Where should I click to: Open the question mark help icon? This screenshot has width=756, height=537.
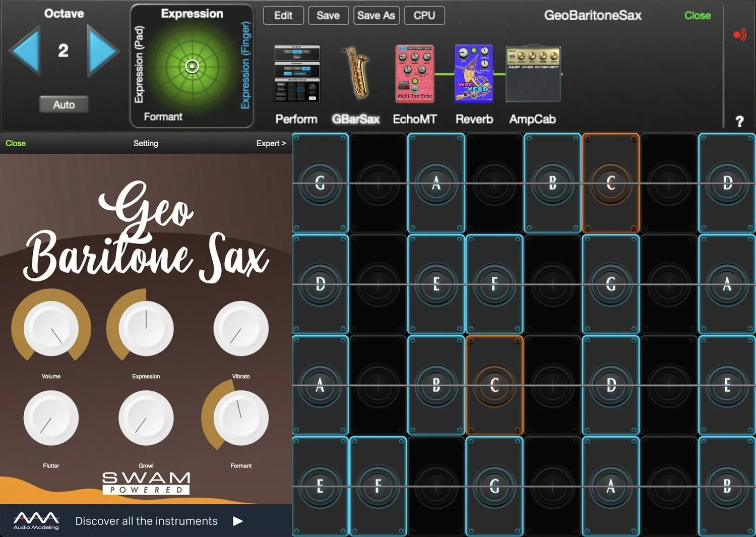tap(739, 122)
